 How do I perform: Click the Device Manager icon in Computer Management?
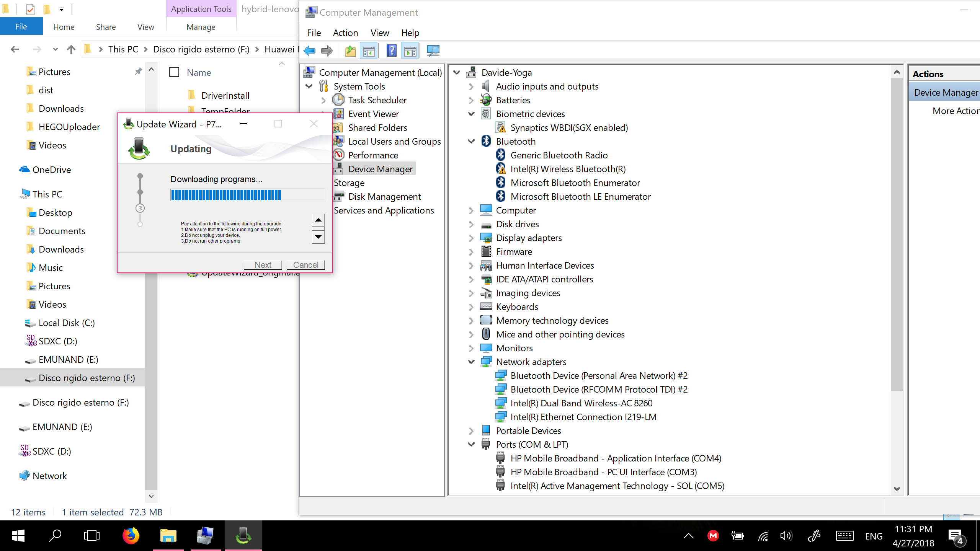[338, 168]
